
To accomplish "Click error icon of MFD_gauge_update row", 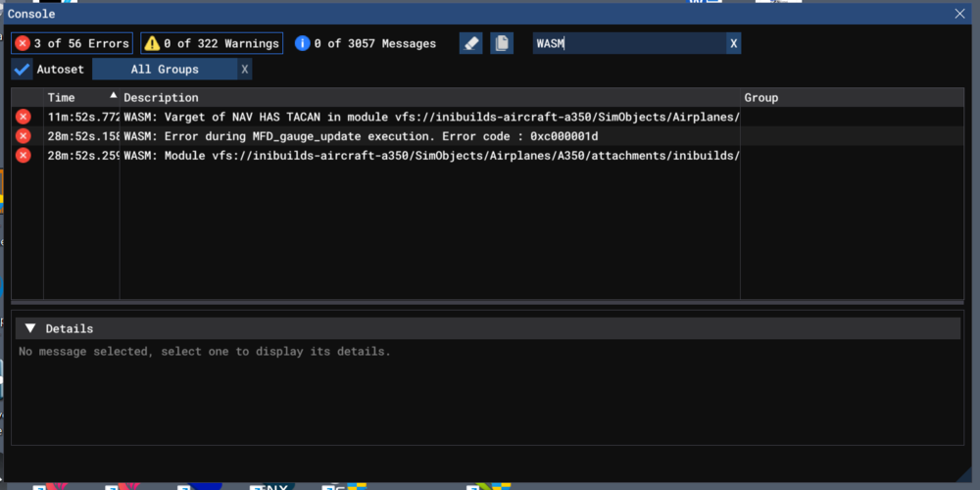I will (23, 136).
